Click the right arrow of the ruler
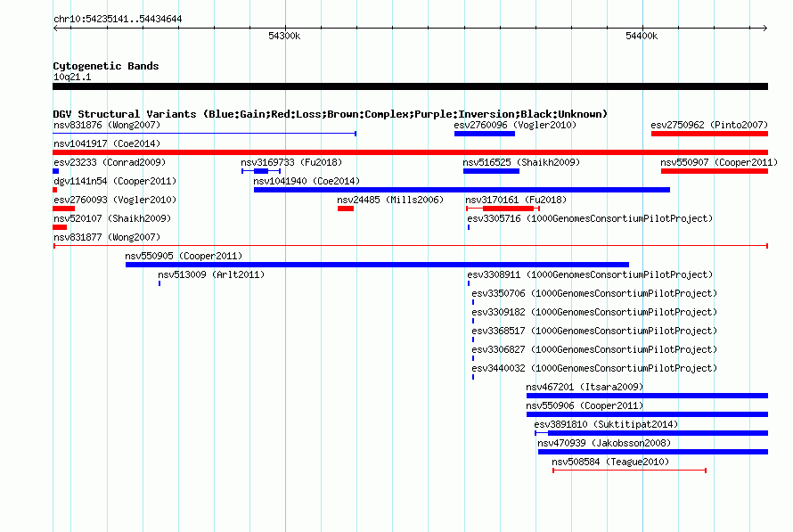The height and width of the screenshot is (532, 793). (x=765, y=29)
